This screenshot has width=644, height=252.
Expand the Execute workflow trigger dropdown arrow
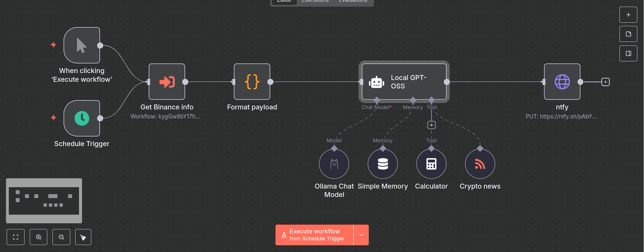(361, 235)
